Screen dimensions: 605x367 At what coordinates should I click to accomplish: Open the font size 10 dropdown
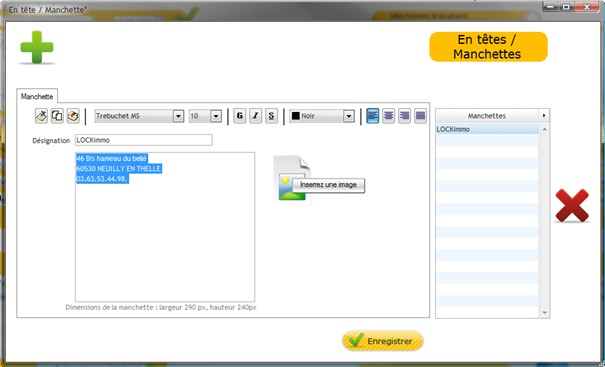[216, 116]
